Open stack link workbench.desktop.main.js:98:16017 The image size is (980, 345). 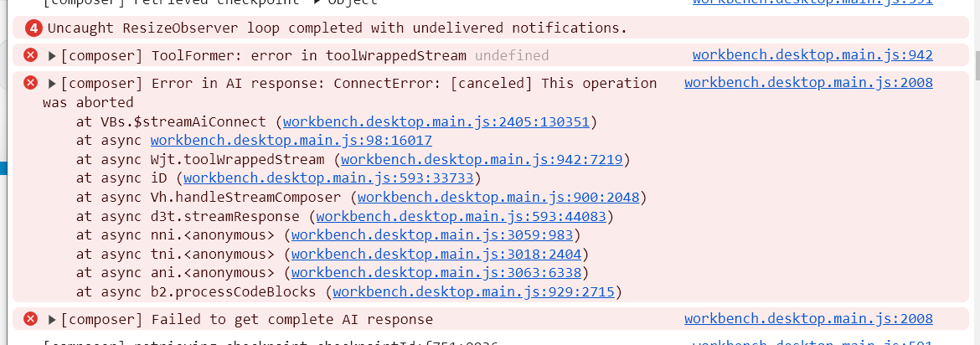click(x=291, y=141)
